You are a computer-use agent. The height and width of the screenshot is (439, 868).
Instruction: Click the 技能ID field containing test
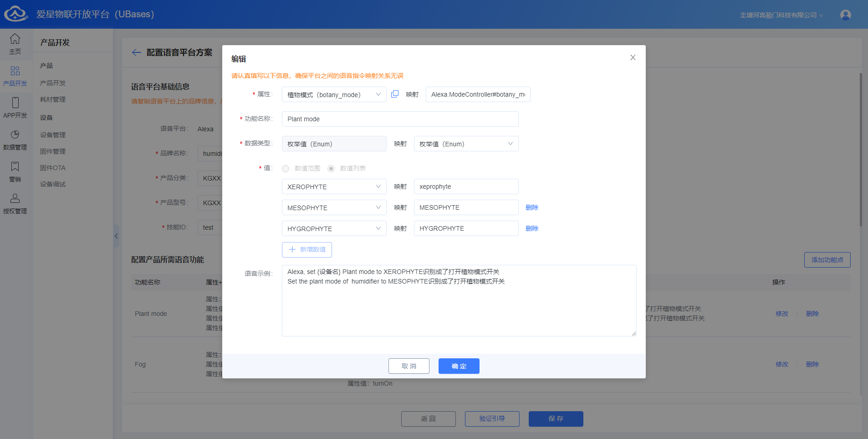tap(210, 227)
